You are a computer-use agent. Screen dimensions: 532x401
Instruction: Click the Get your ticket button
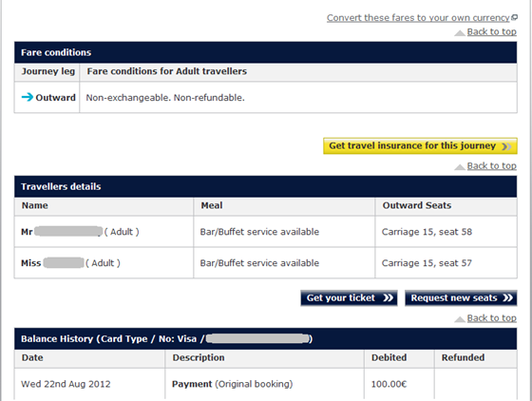(x=349, y=297)
